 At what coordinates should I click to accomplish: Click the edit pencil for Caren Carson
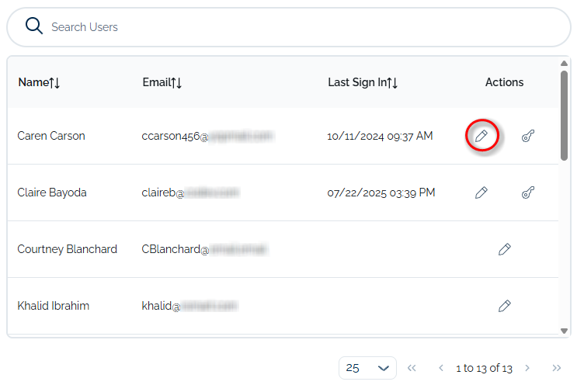(x=481, y=136)
